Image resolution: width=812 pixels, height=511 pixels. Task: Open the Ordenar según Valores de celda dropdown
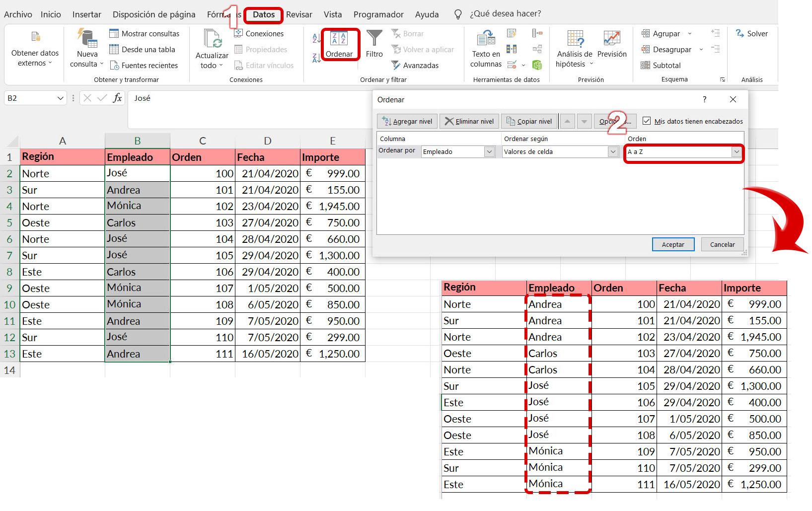[612, 151]
